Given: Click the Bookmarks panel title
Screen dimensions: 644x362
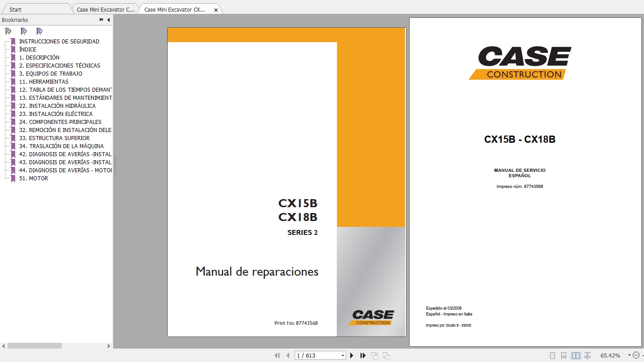Looking at the screenshot, I should point(15,20).
